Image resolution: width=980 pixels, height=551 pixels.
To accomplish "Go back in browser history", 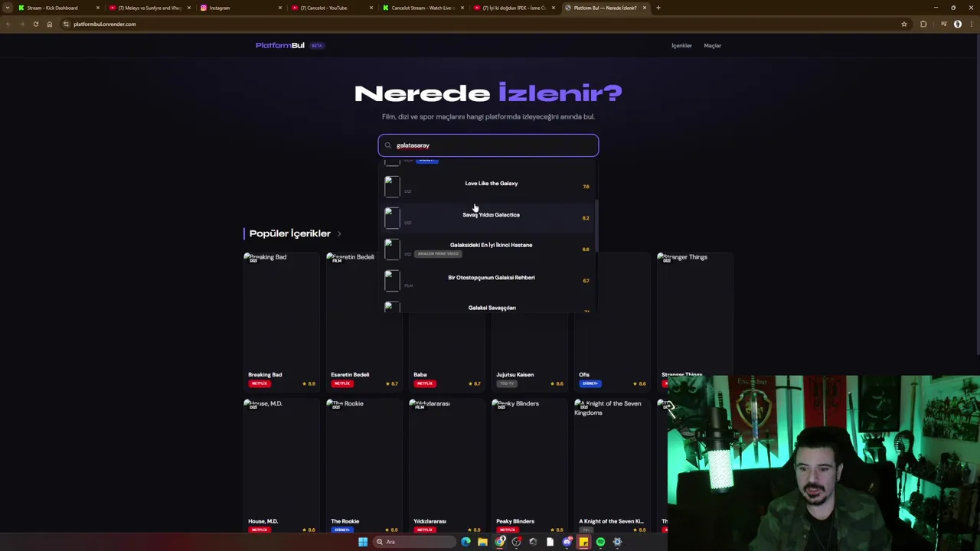I will [x=8, y=24].
